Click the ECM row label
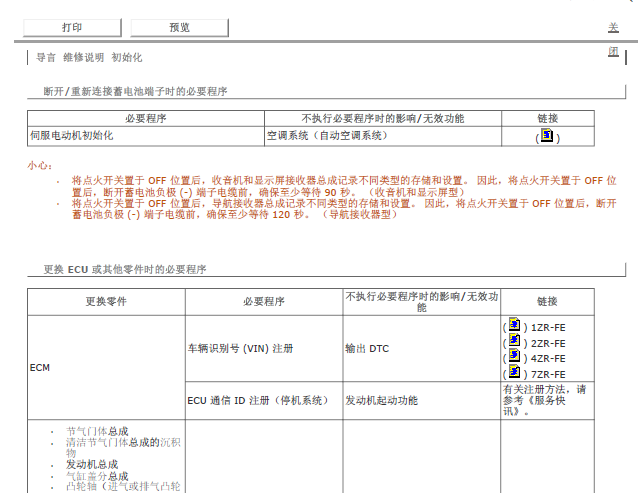638x493 pixels. (x=40, y=368)
